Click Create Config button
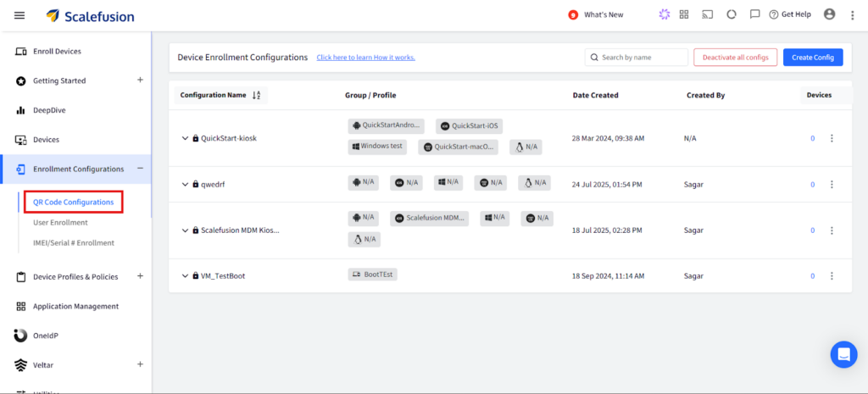 [813, 58]
